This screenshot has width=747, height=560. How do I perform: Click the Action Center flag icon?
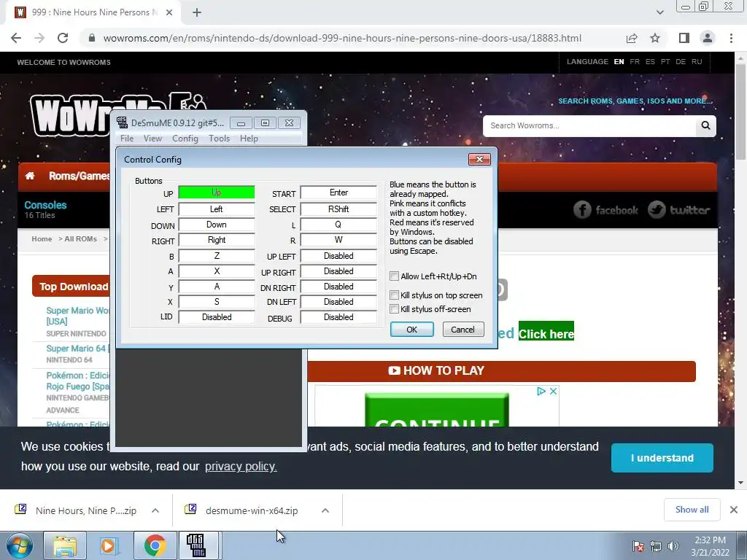[638, 546]
